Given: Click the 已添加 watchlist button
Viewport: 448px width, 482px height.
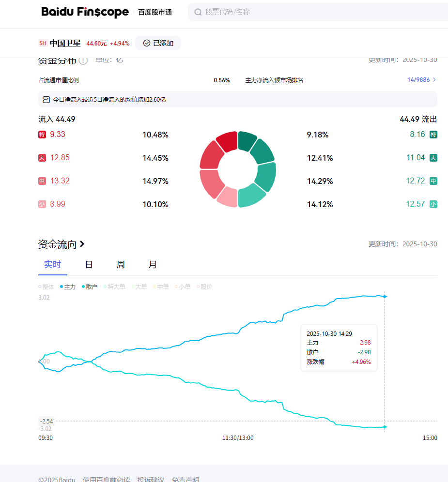Looking at the screenshot, I should 158,44.
